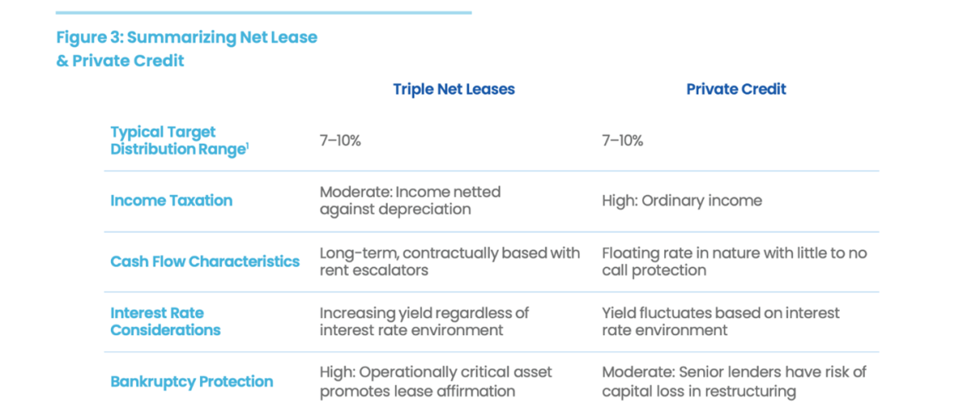The image size is (980, 420).
Task: Click the Private Credit 7–10% value
Action: (622, 141)
